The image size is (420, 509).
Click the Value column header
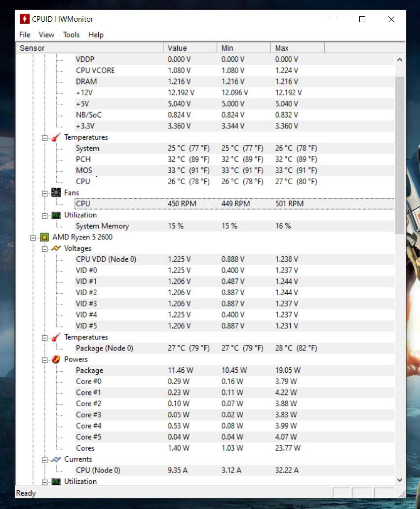point(190,48)
